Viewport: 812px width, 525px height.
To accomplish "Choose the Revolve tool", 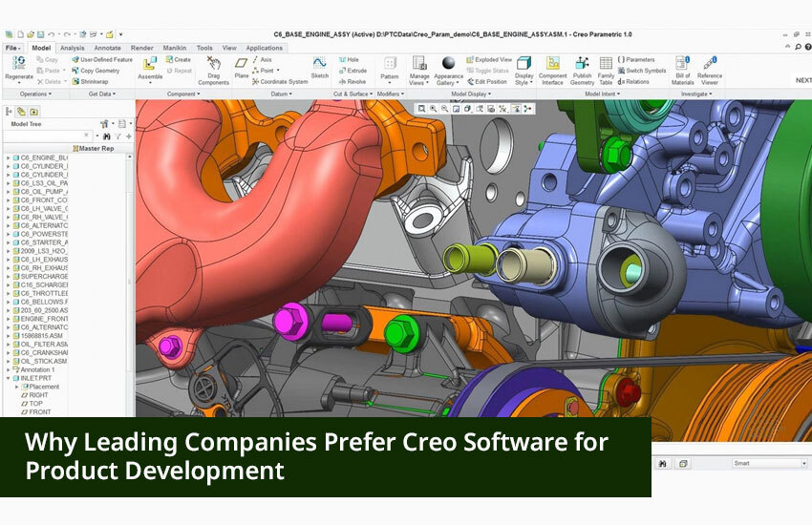I will 353,82.
